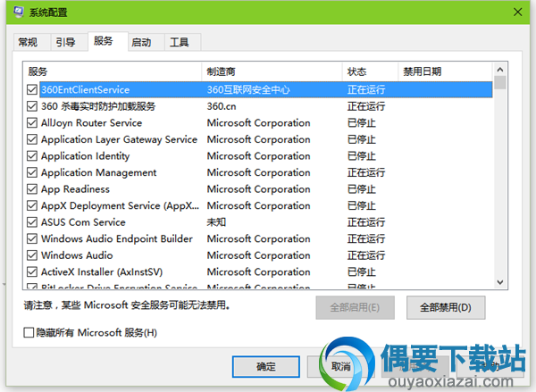Sort by the 状态 column header
The image size is (536, 392).
click(x=371, y=71)
